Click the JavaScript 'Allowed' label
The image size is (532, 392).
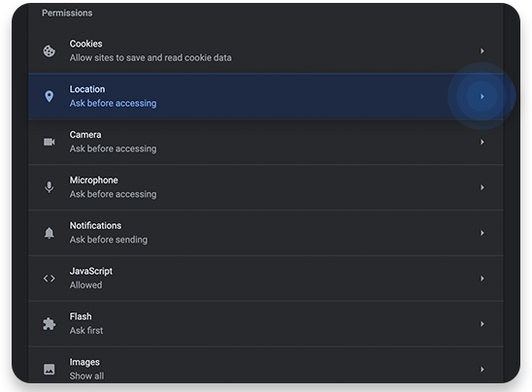[85, 285]
